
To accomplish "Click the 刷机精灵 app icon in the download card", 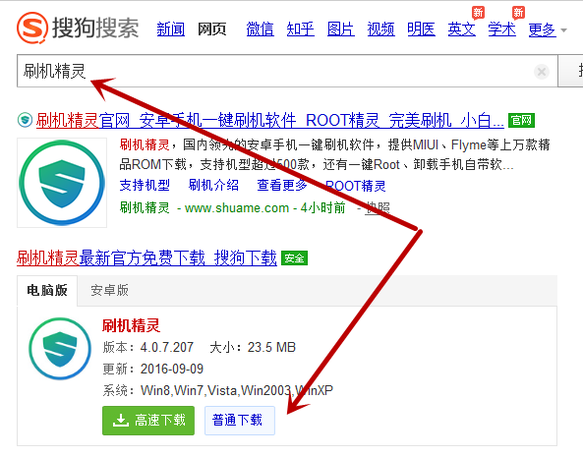I will point(60,348).
